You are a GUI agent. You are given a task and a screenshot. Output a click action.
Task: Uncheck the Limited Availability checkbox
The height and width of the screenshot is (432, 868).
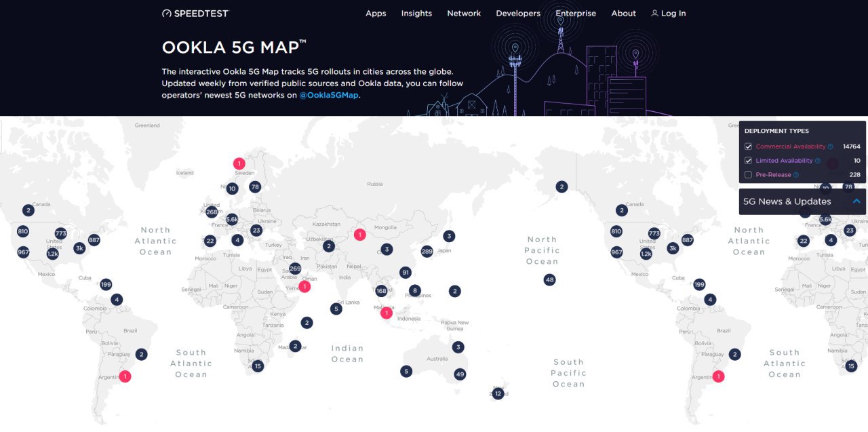coord(748,161)
